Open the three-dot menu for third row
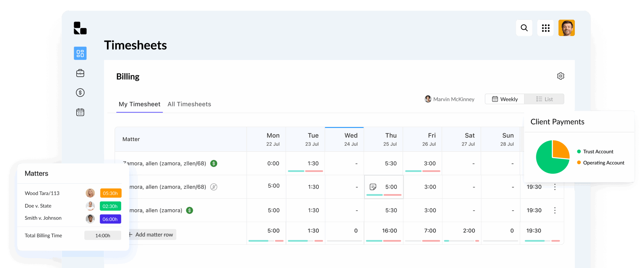Image resolution: width=644 pixels, height=268 pixels. (x=555, y=210)
